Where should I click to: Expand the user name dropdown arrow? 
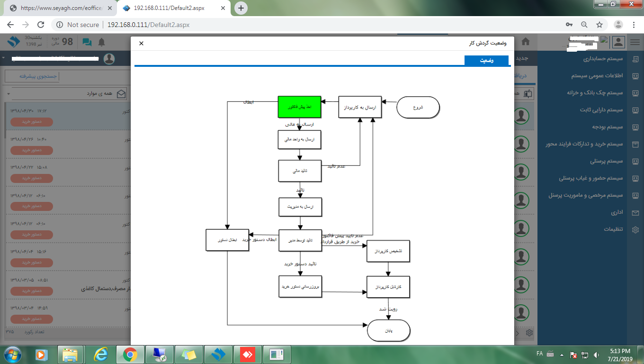(x=3, y=58)
